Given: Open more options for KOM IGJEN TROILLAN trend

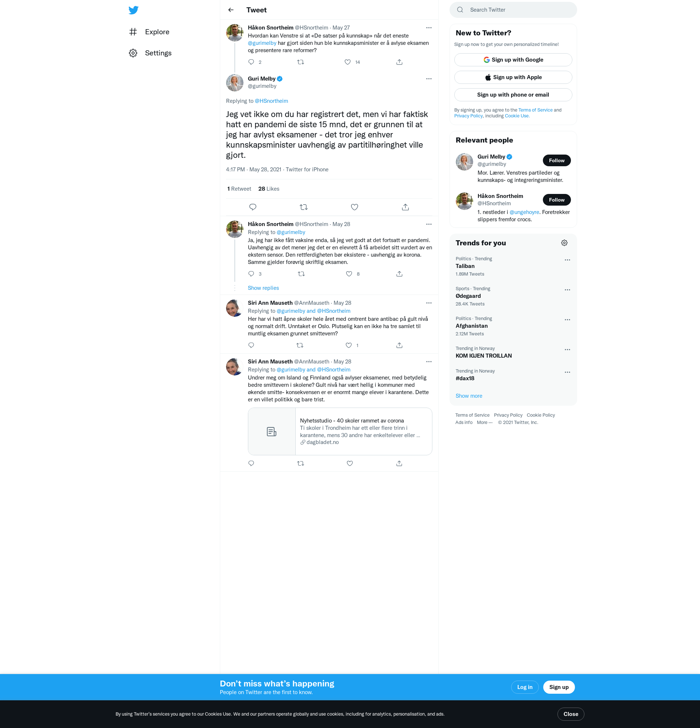Looking at the screenshot, I should (567, 350).
